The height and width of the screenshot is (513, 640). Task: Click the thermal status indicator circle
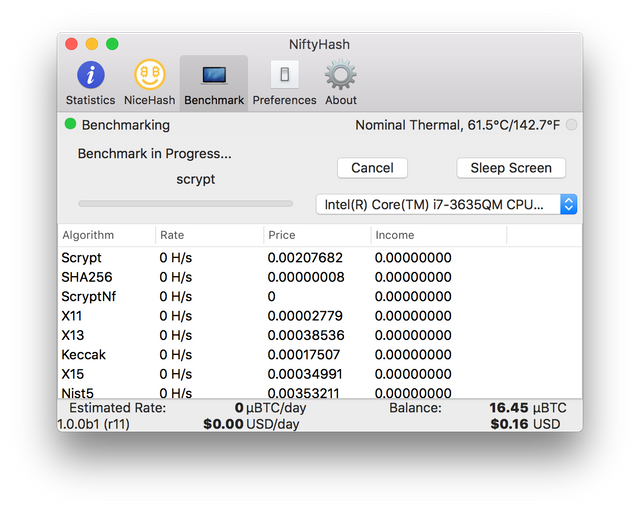tap(572, 124)
